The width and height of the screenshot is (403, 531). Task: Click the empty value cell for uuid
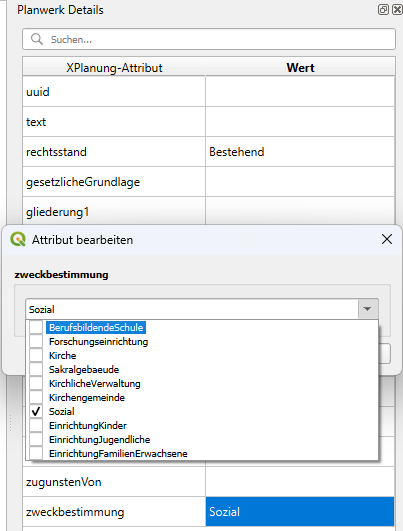(x=300, y=92)
